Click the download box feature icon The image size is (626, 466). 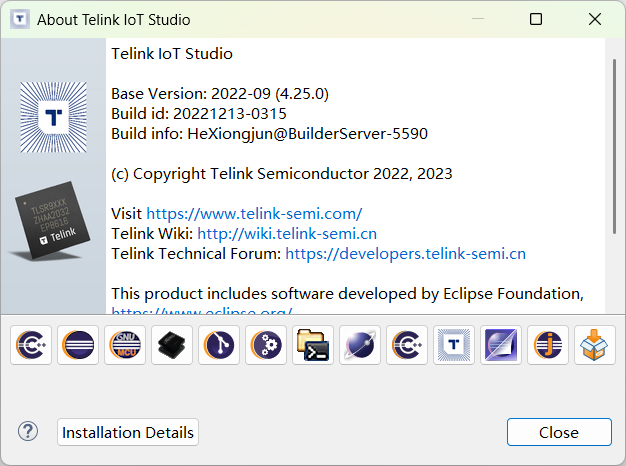coord(595,345)
